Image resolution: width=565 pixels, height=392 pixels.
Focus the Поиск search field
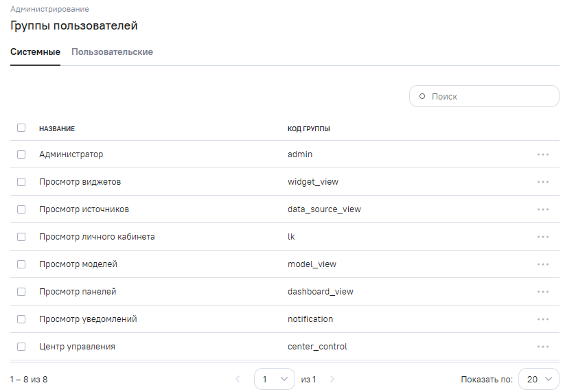pos(491,97)
